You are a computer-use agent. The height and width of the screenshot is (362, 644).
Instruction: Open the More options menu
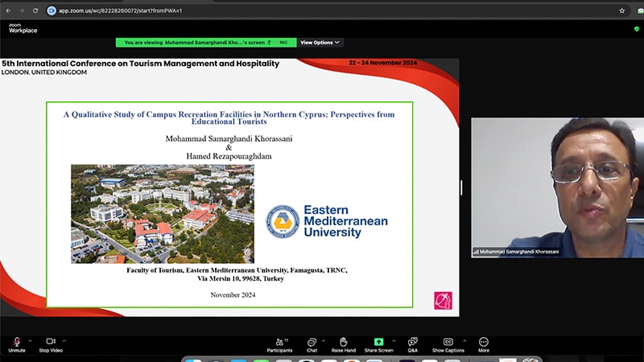coord(484,343)
